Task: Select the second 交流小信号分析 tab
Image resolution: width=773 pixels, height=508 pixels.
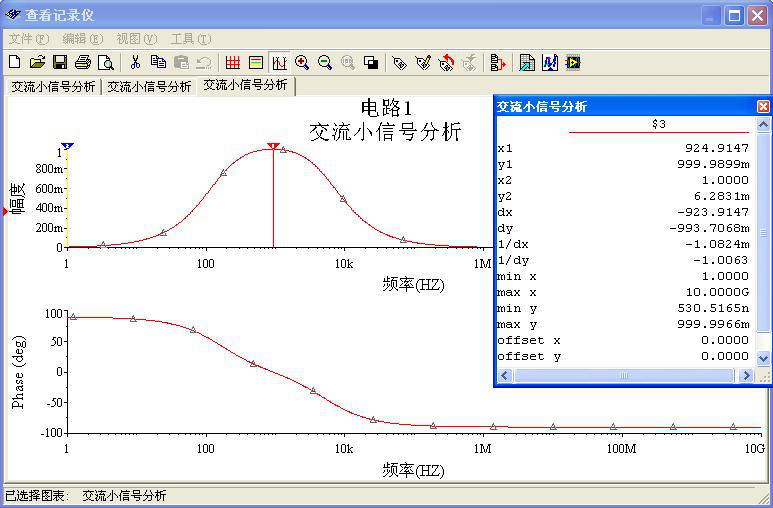Action: [149, 87]
